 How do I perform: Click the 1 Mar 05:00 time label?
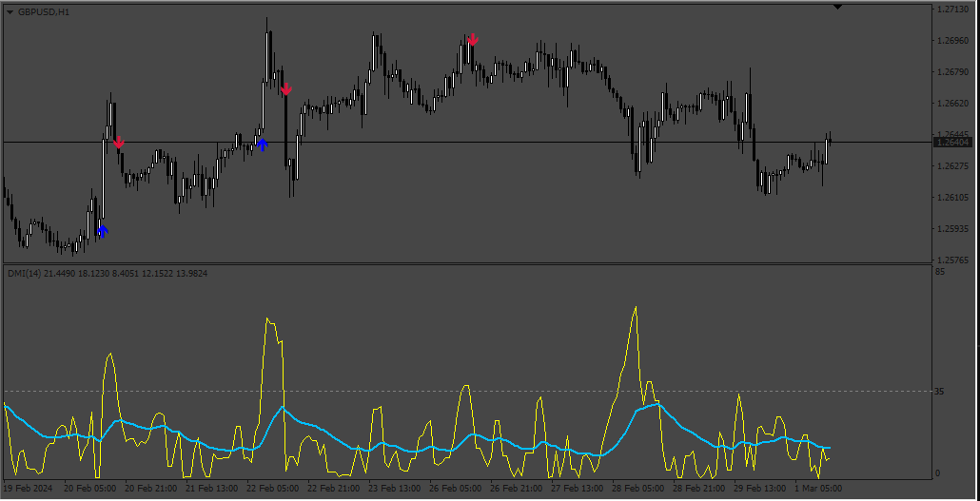[818, 488]
